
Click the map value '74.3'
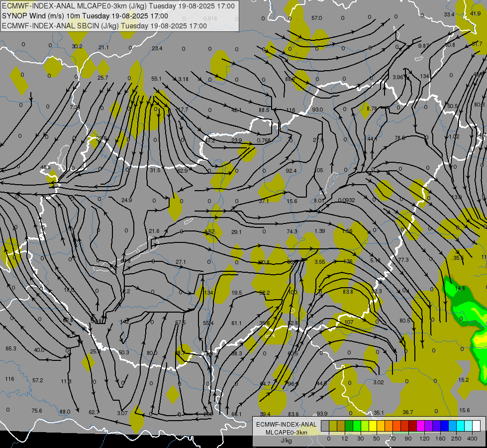[292, 231]
